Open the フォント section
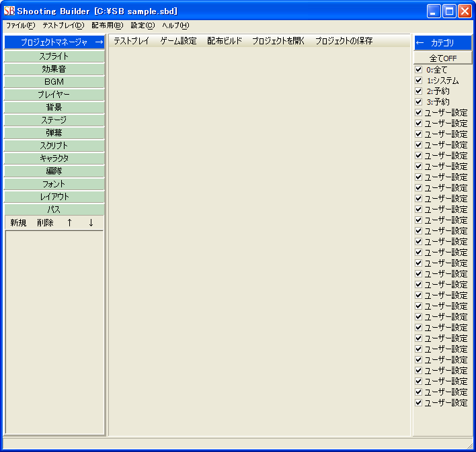 click(54, 184)
